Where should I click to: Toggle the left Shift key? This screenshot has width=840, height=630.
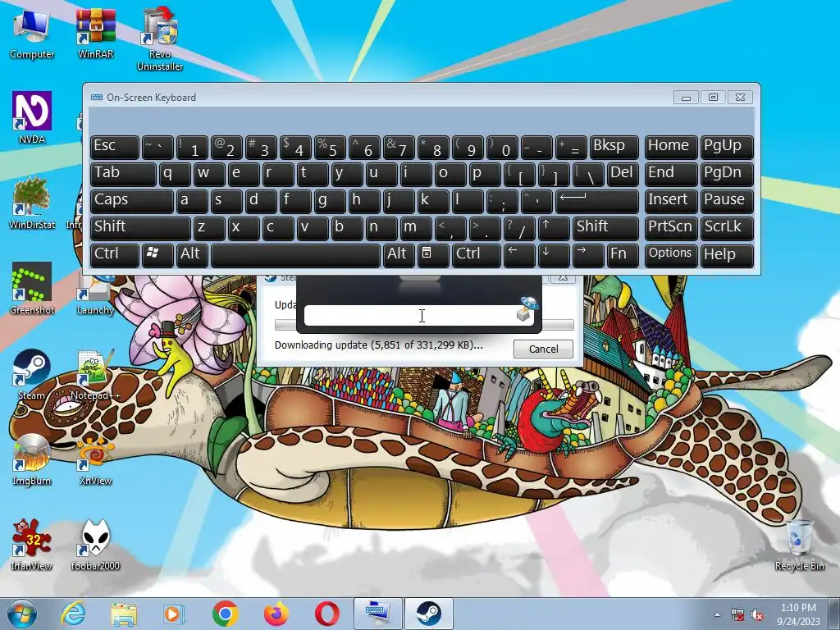click(x=140, y=228)
